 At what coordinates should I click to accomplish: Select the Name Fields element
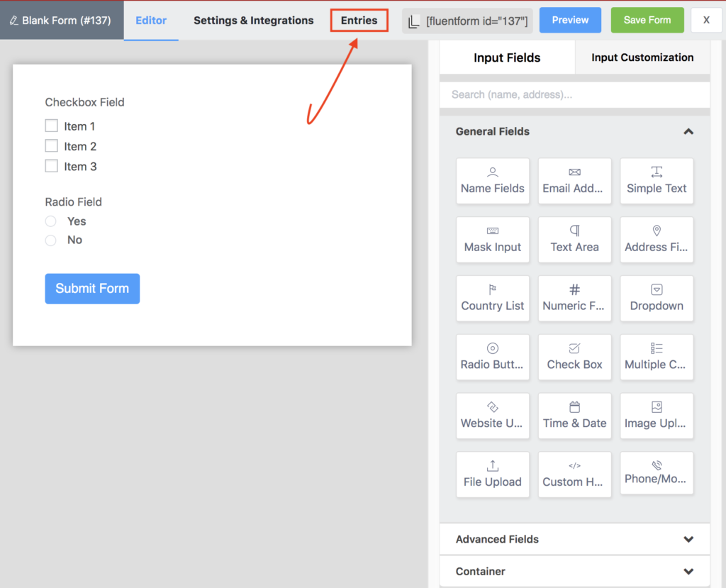pos(492,181)
